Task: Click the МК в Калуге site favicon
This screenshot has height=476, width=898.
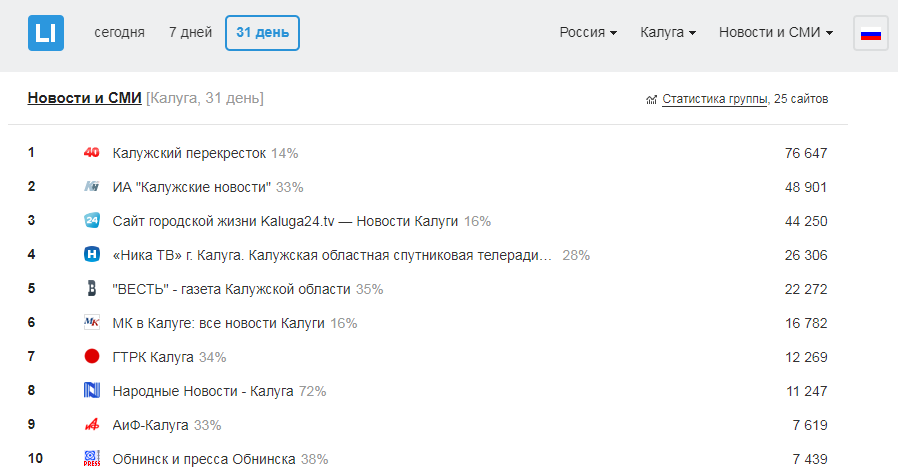Action: [x=92, y=323]
